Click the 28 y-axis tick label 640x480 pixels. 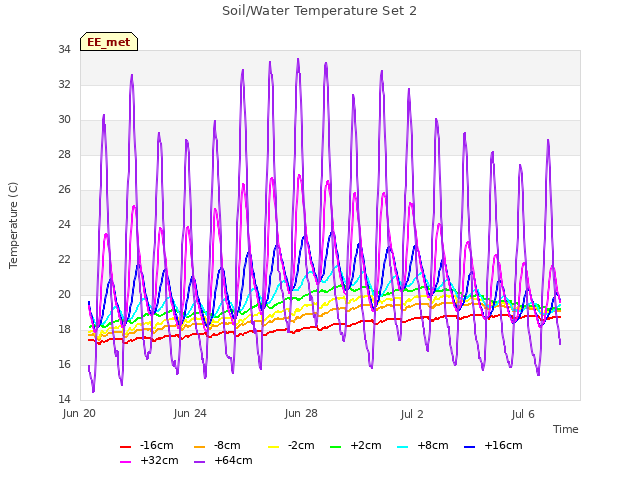tap(64, 154)
